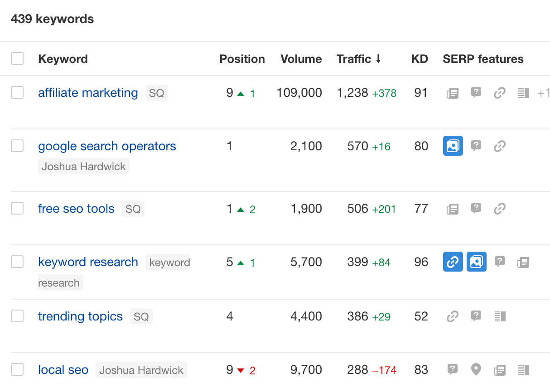Open the free seo tools keyword link
550x392 pixels.
click(x=76, y=209)
